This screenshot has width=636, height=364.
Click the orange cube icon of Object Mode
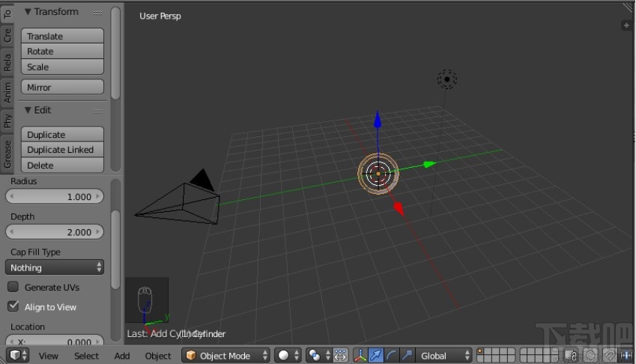tap(190, 356)
